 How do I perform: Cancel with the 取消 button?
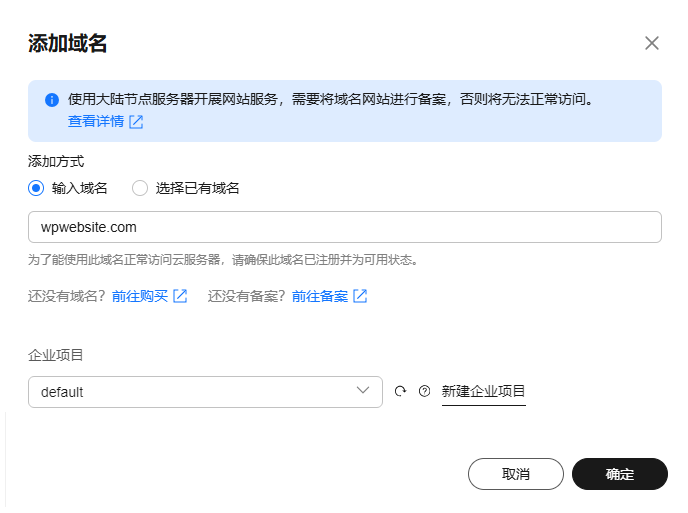[x=516, y=474]
